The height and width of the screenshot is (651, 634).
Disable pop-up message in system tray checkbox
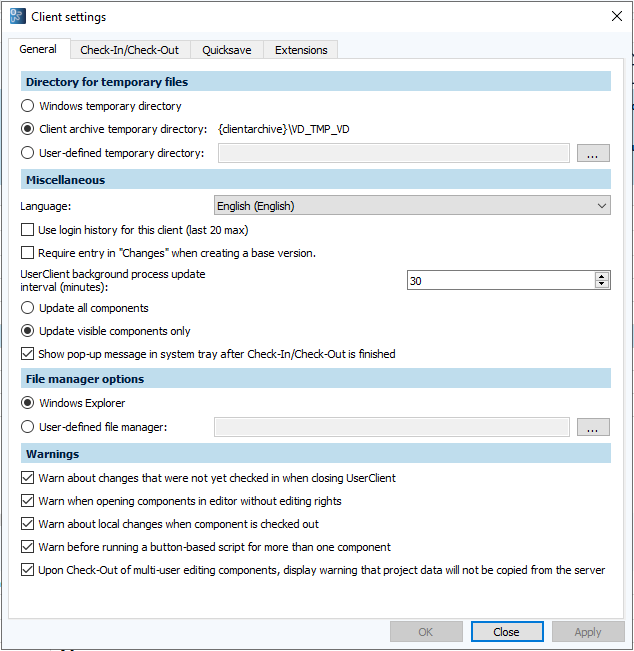[28, 354]
